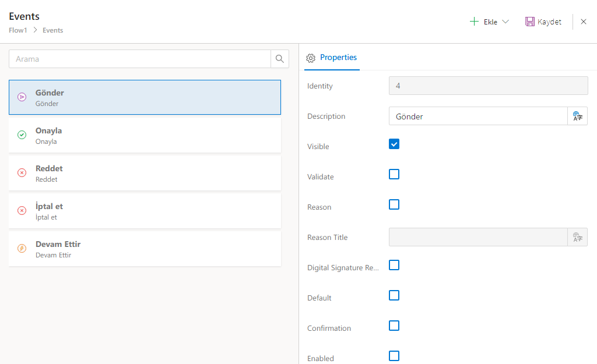Click the search magnifier icon
The height and width of the screenshot is (364, 597).
click(280, 59)
